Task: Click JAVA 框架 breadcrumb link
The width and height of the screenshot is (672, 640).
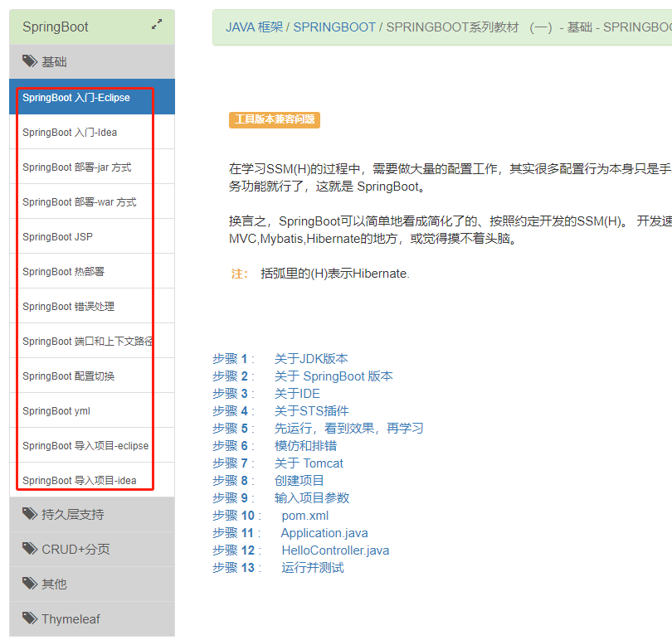Action: [254, 27]
